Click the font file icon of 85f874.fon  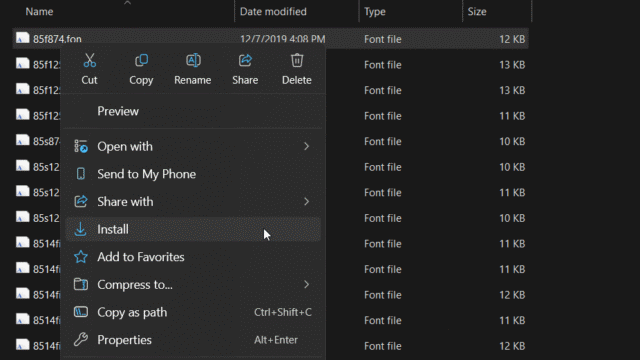point(23,38)
